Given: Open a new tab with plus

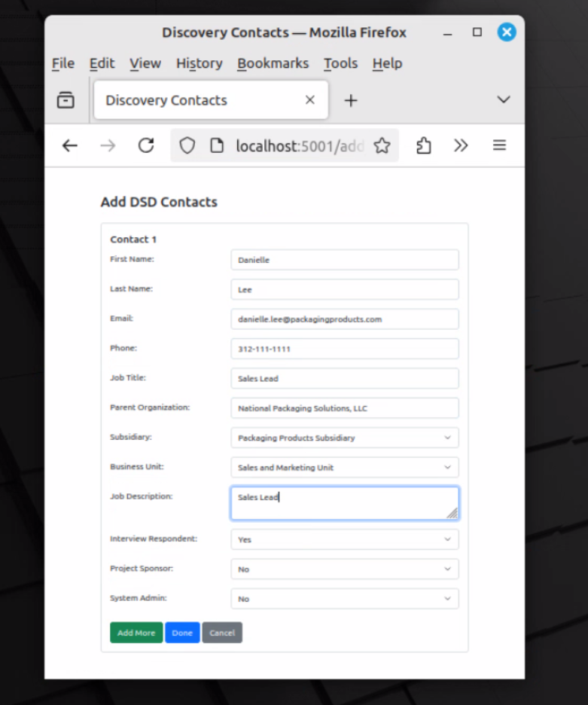Looking at the screenshot, I should click(351, 100).
